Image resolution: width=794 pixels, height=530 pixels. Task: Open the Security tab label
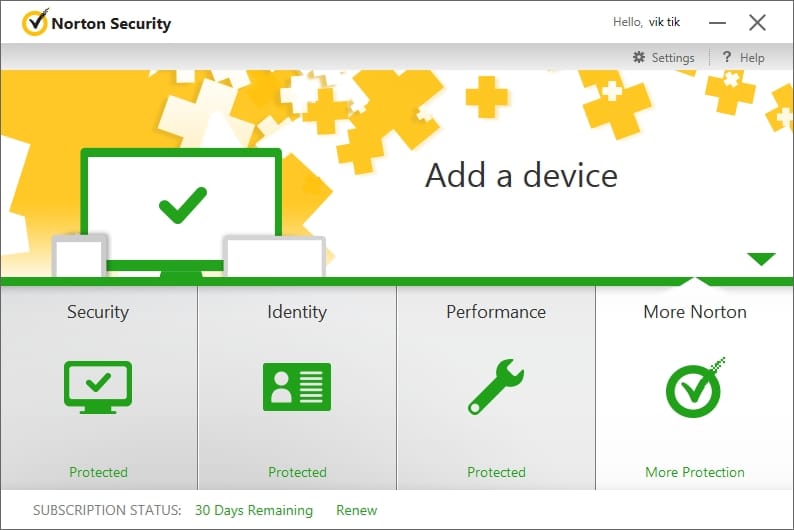point(98,312)
